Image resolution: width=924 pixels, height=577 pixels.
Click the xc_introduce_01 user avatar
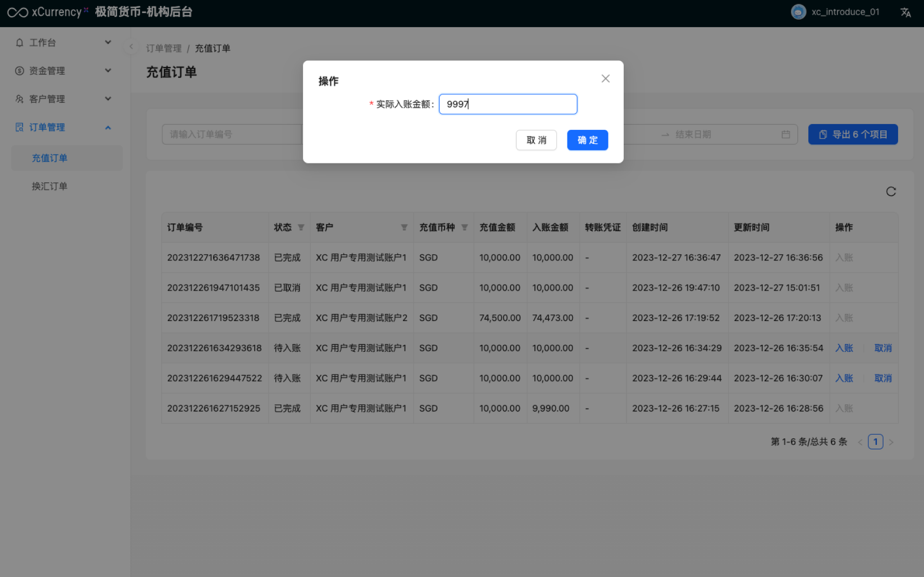(798, 12)
